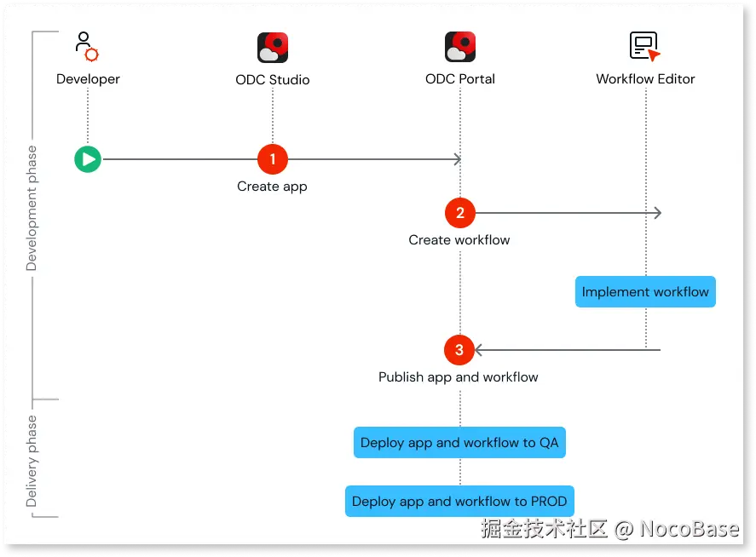Expand the Create workflow step
The image size is (756, 557).
[x=459, y=239]
